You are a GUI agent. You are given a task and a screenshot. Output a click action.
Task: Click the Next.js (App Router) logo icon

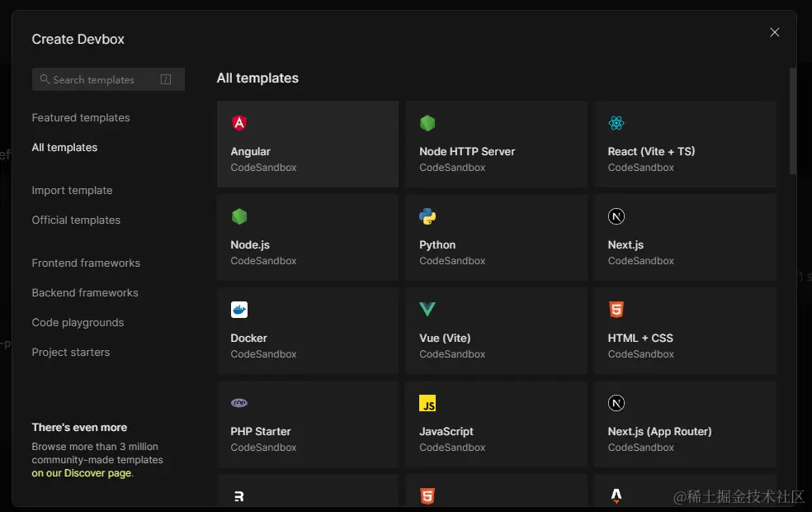tap(616, 403)
